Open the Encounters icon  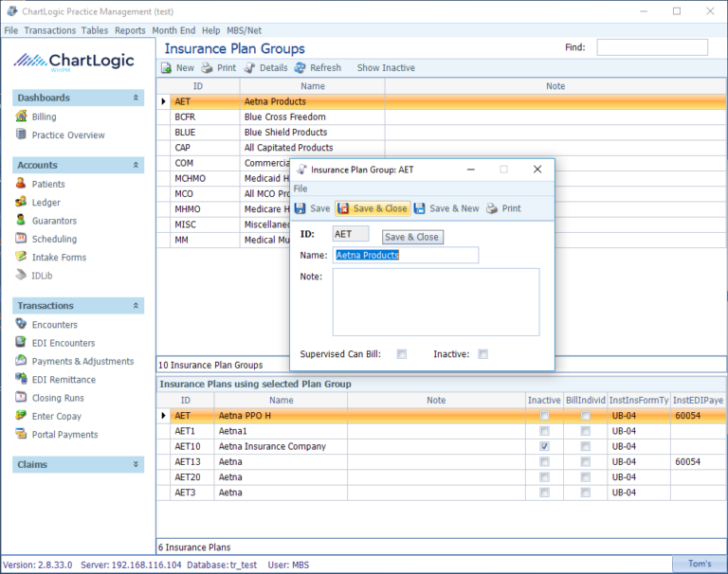(21, 324)
